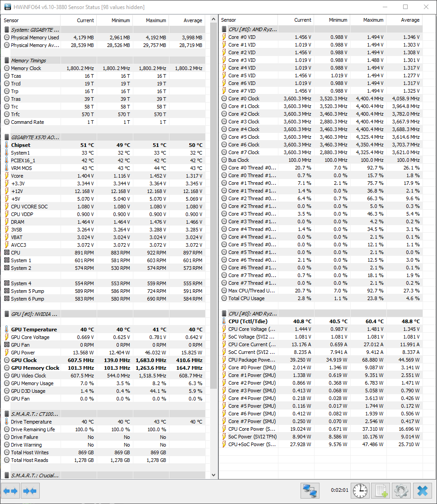
Task: Select the GPU D3D Usage row
Action: point(103,391)
